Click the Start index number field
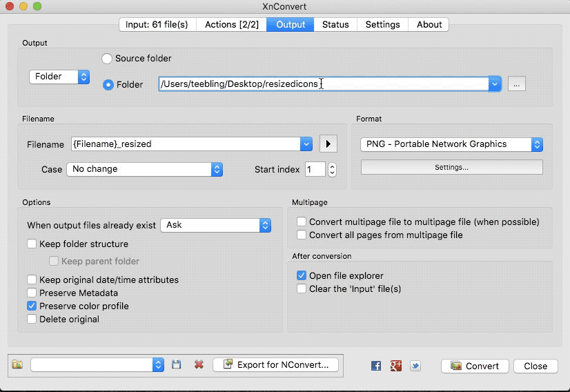 [x=315, y=170]
